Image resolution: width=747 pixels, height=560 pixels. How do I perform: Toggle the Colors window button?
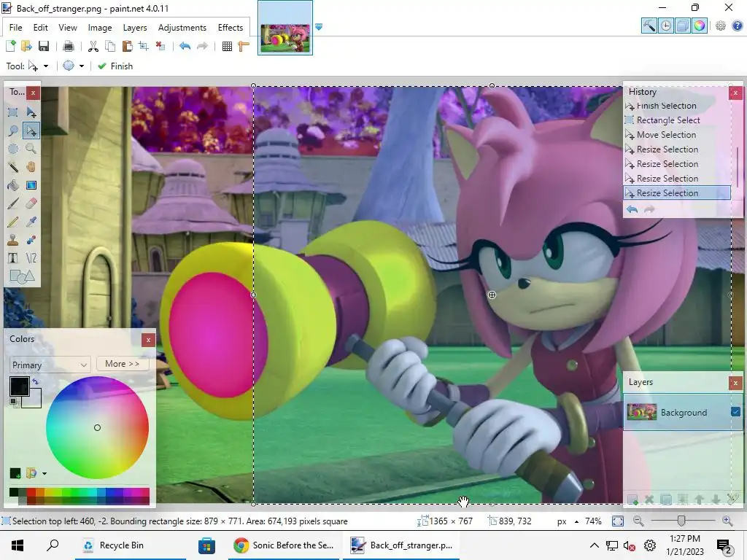pyautogui.click(x=700, y=26)
